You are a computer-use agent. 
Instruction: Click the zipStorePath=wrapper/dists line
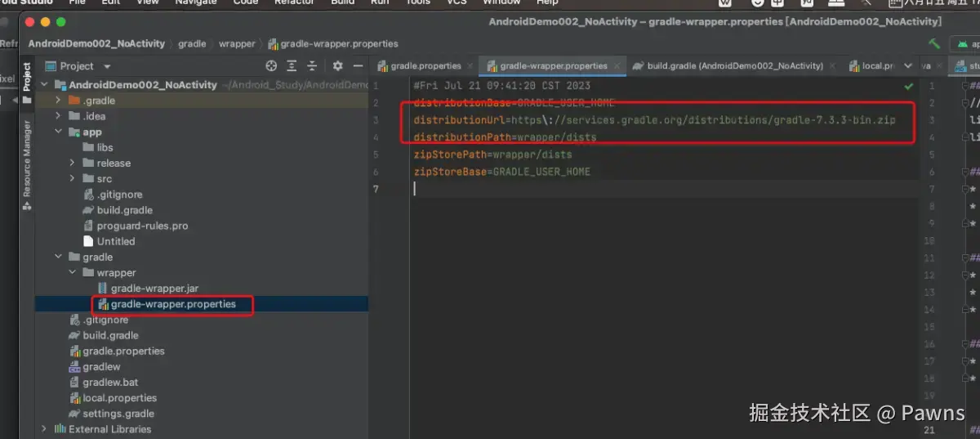492,155
